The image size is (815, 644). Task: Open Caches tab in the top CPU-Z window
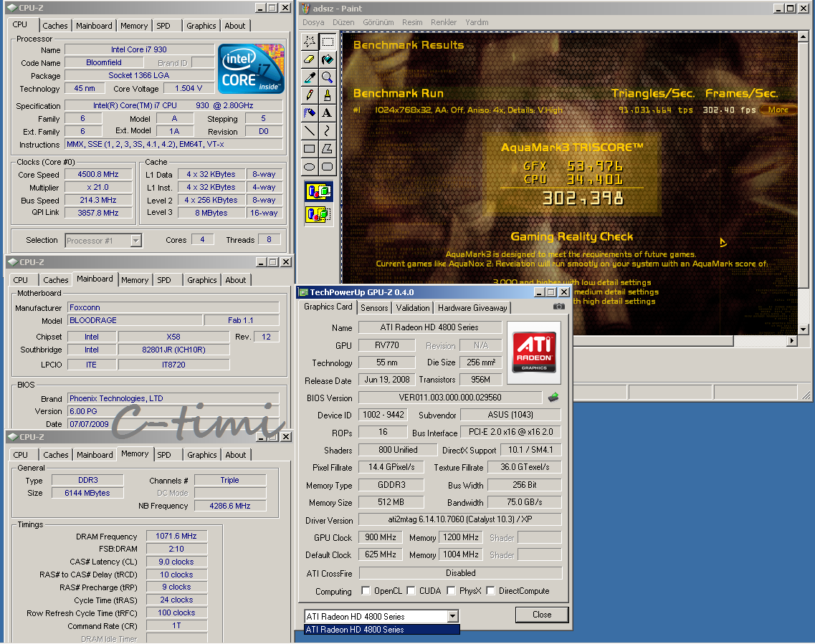point(55,26)
